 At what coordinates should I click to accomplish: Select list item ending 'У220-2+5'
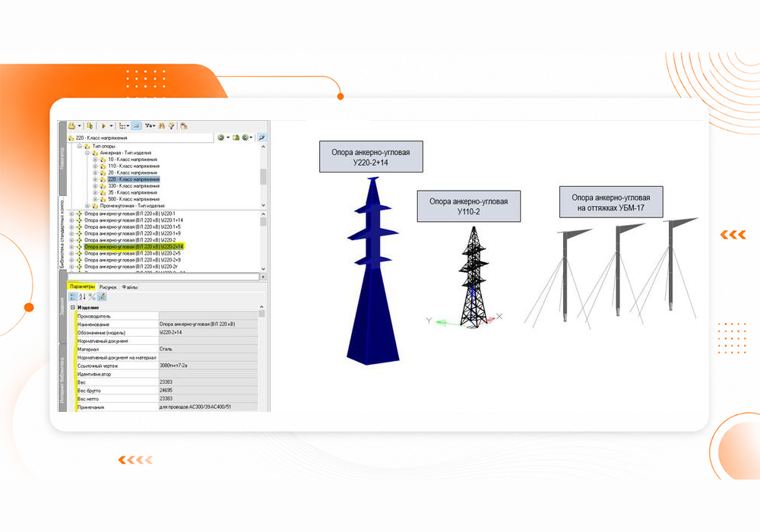click(x=132, y=253)
